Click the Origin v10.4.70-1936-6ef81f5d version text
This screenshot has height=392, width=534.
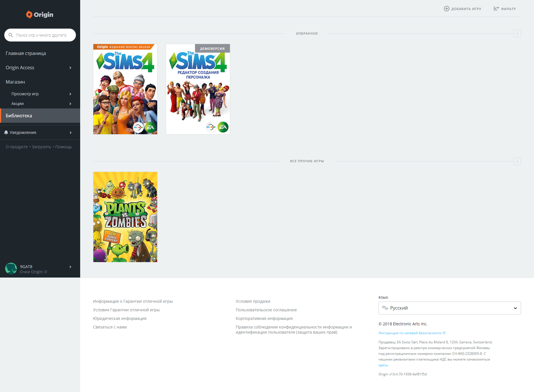click(x=403, y=374)
